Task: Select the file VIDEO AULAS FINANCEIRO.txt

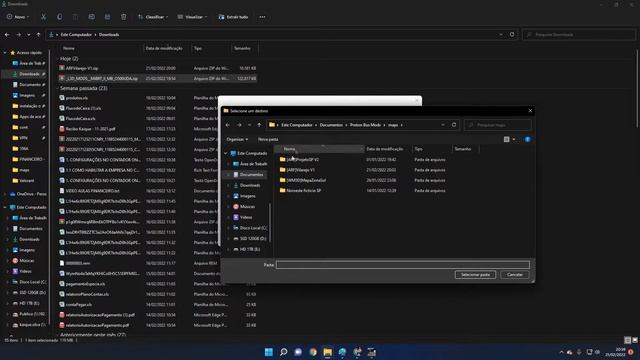Action: coord(92,191)
